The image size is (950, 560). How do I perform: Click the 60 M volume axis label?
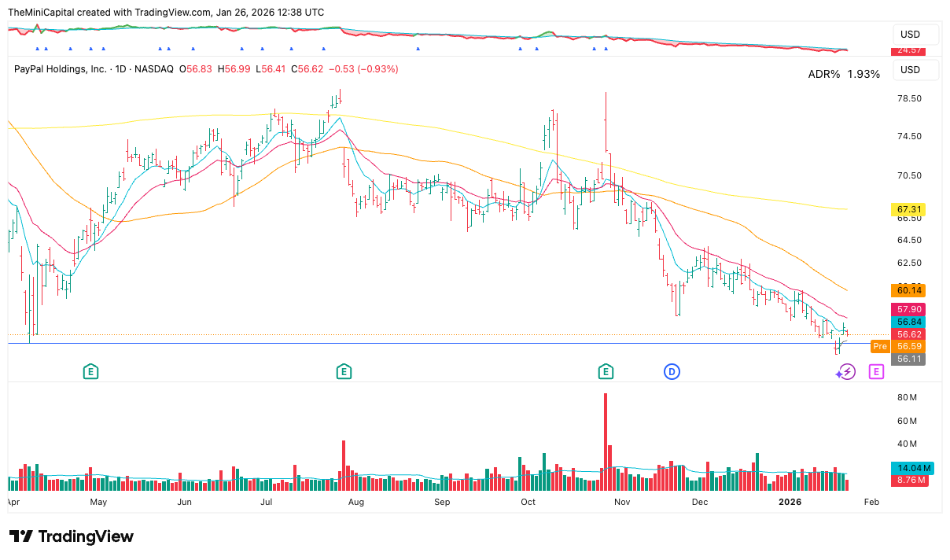(x=908, y=421)
